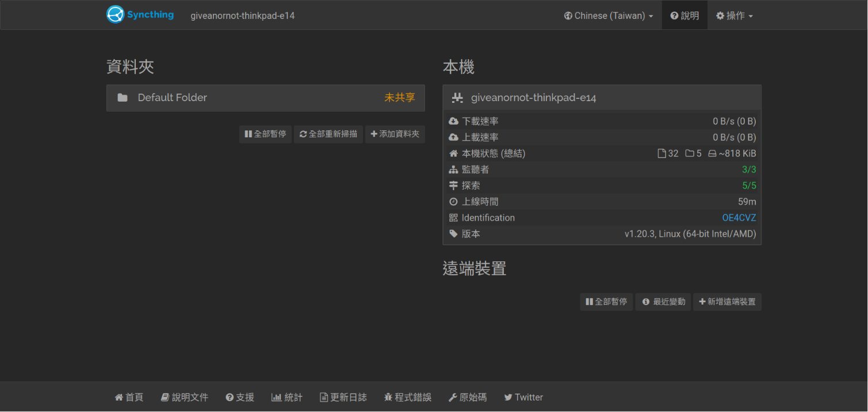The width and height of the screenshot is (868, 412).
Task: Pause all remote devices
Action: pos(606,302)
